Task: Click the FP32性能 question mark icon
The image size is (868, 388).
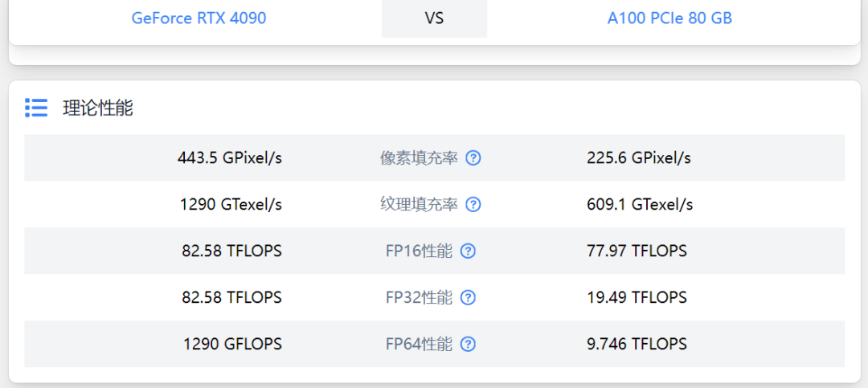Action: point(468,298)
